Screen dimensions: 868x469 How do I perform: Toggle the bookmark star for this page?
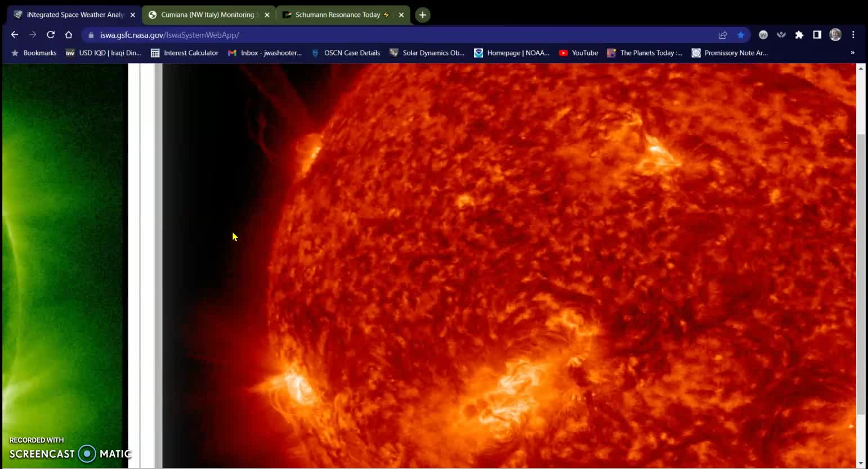click(x=741, y=35)
